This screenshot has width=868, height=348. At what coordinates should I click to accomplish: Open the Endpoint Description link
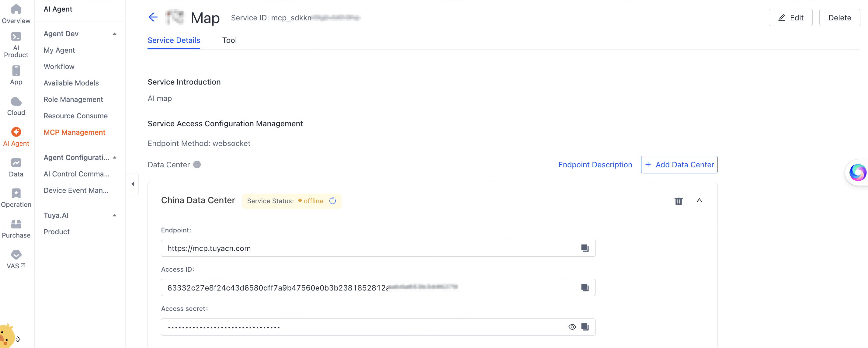(x=595, y=164)
